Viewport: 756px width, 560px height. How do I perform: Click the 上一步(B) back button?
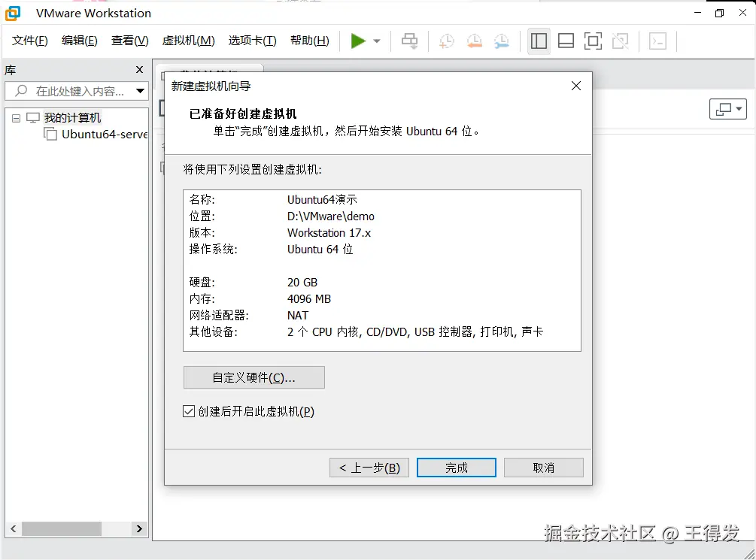click(x=369, y=468)
